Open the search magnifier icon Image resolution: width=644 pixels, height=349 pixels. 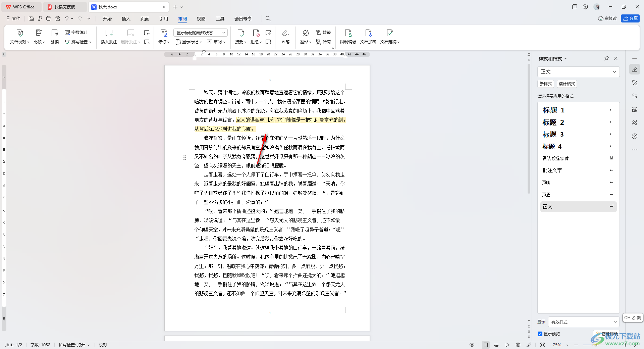tap(268, 18)
